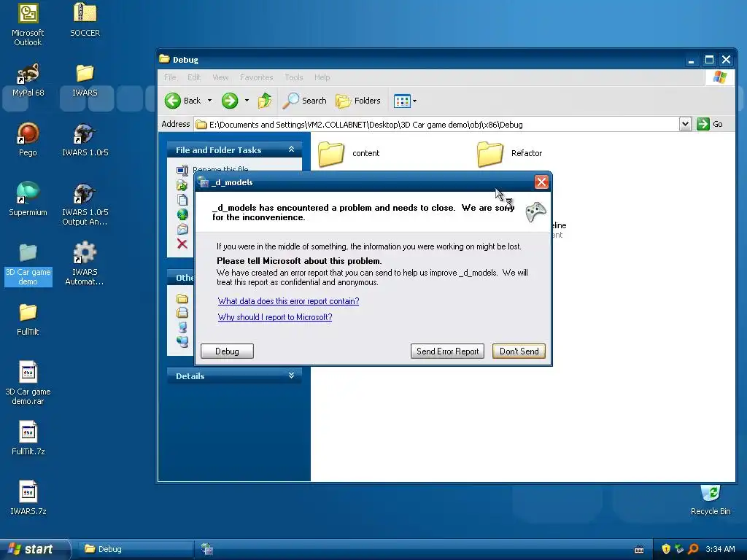Expand the Address bar dropdown
The image size is (747, 560).
[685, 124]
